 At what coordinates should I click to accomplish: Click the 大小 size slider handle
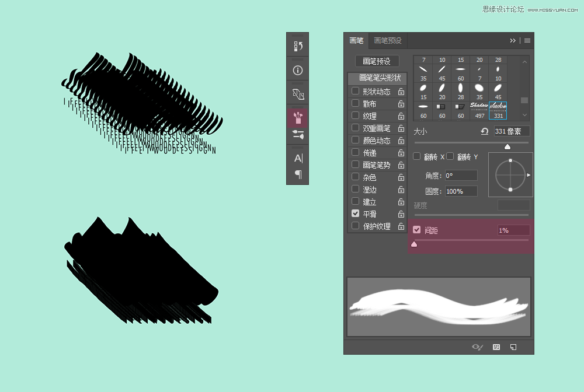point(507,147)
